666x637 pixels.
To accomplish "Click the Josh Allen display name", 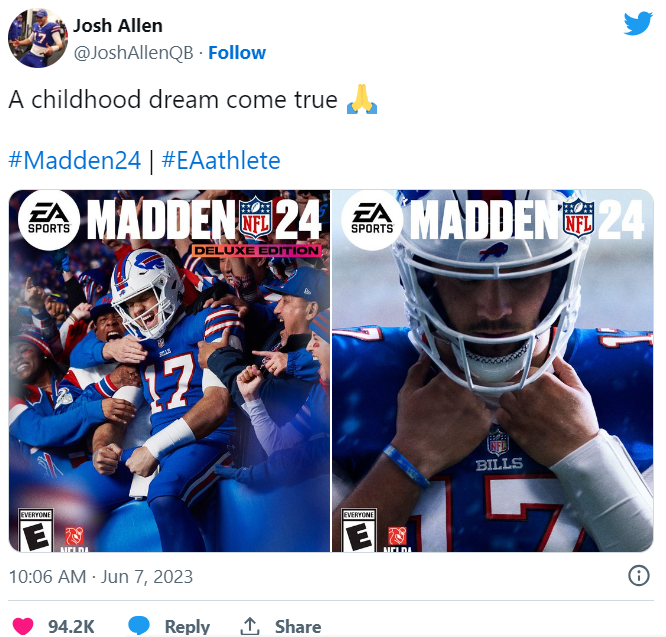I will (118, 25).
